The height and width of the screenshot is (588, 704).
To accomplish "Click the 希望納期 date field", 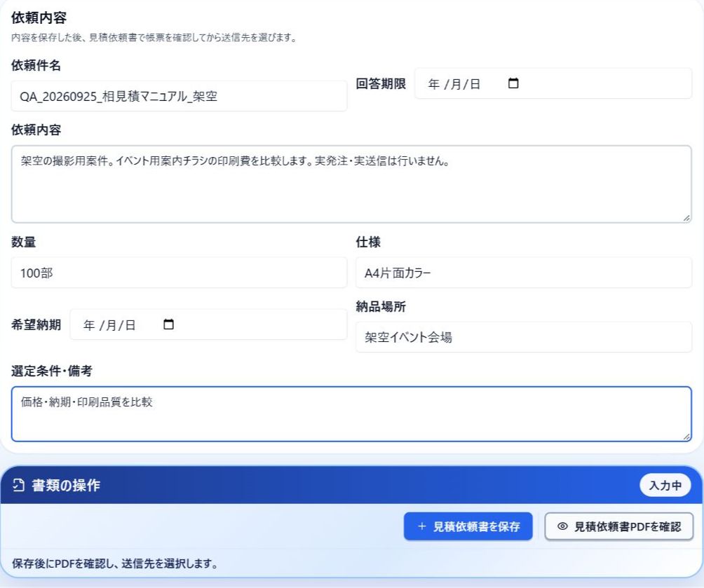I will coord(208,324).
